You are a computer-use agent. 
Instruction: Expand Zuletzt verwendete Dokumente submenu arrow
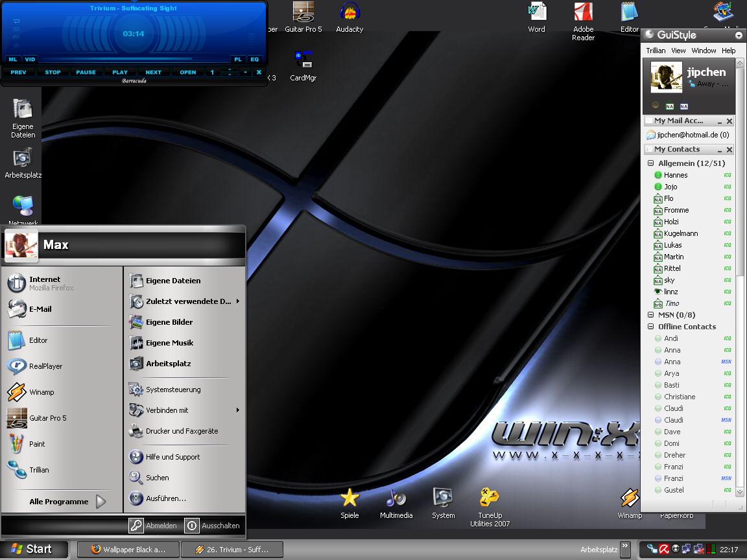(238, 301)
